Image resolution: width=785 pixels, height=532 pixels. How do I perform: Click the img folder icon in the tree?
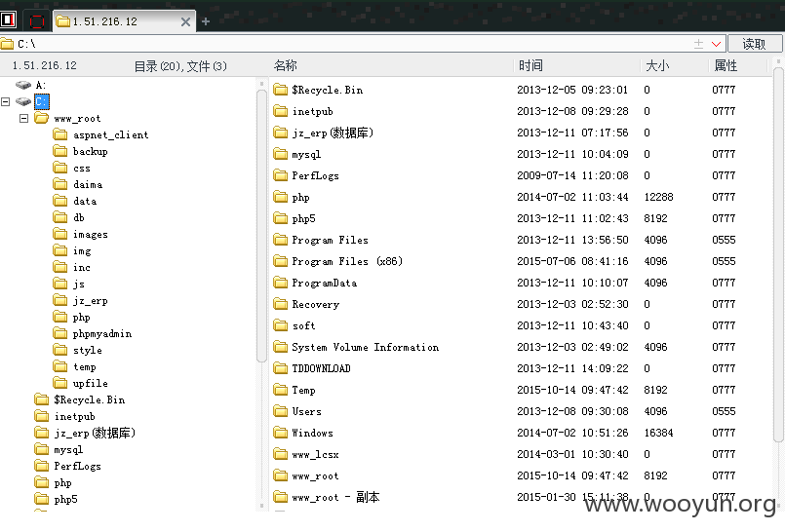click(60, 250)
